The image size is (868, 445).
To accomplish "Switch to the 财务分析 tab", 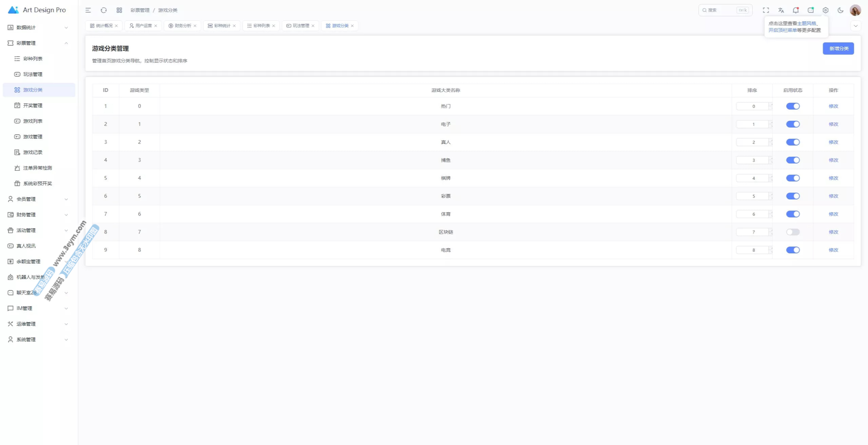I will pos(183,26).
